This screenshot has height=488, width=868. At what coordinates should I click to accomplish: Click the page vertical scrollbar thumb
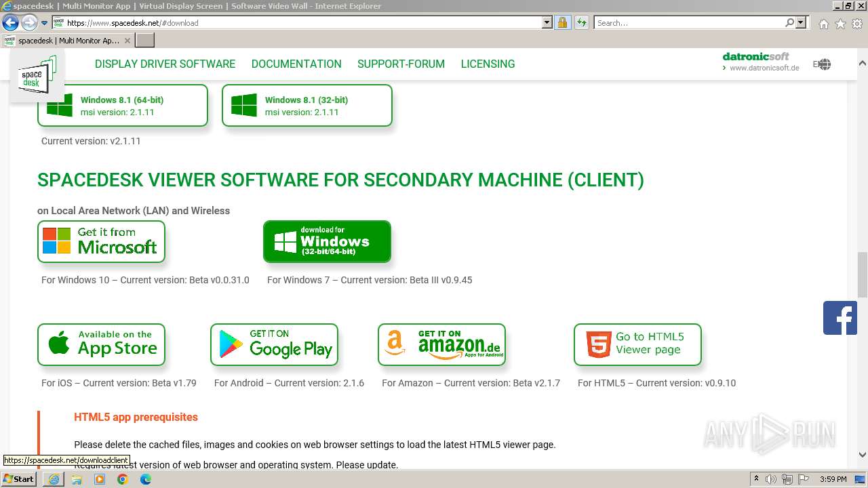[x=862, y=274]
